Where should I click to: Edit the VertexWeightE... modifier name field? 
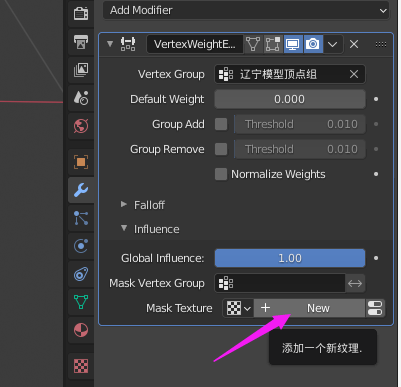195,44
